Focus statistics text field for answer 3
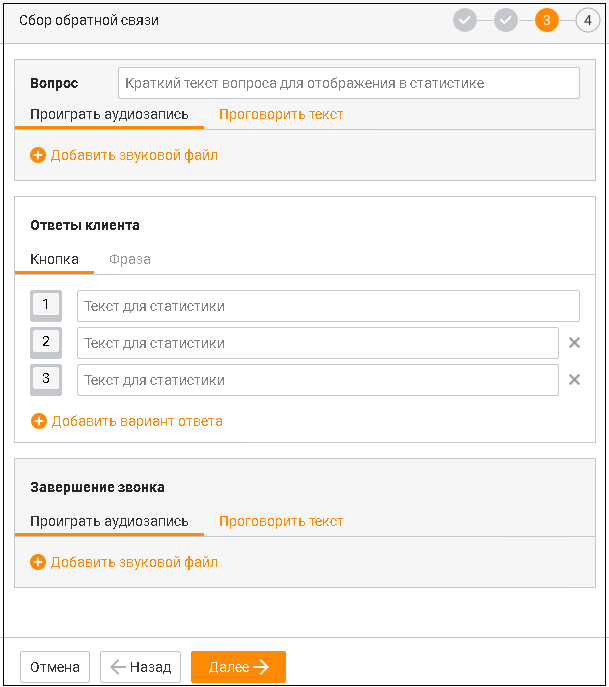Image resolution: width=609 pixels, height=687 pixels. point(318,380)
